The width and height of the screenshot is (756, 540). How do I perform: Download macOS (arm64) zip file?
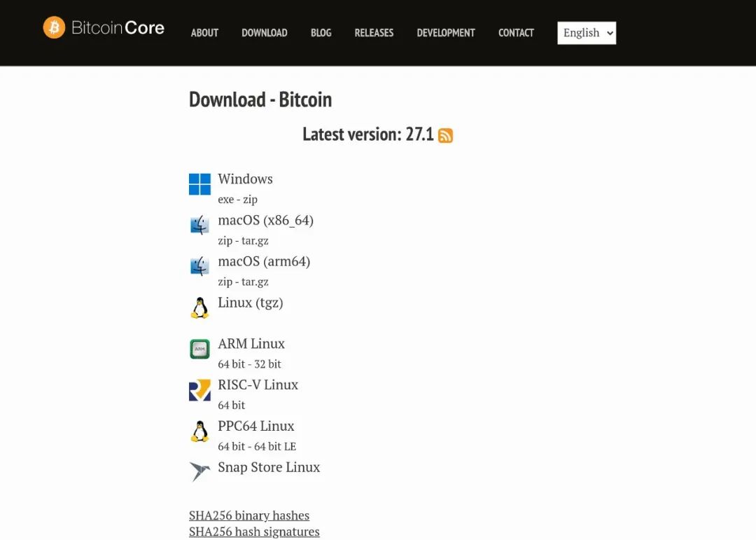click(x=225, y=282)
